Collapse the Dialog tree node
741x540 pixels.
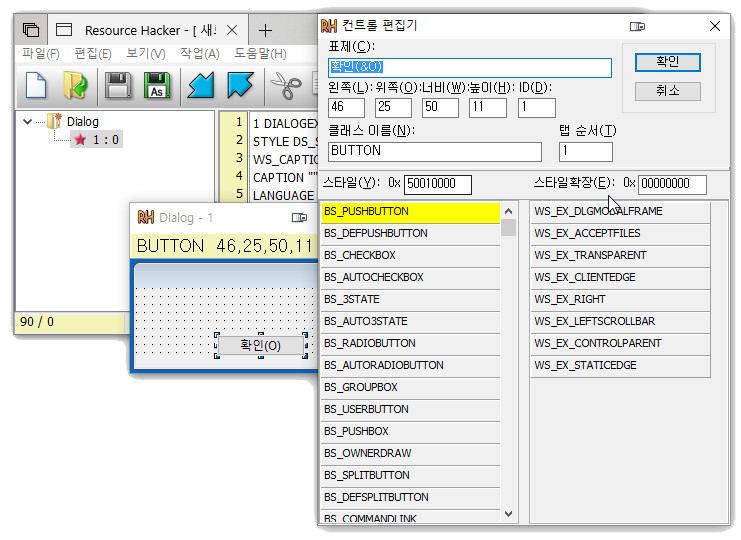(x=27, y=121)
